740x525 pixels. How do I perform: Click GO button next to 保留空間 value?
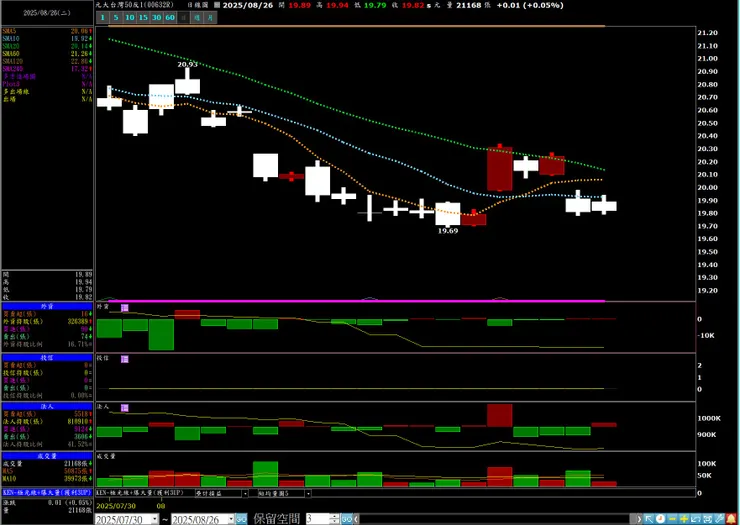click(x=347, y=519)
